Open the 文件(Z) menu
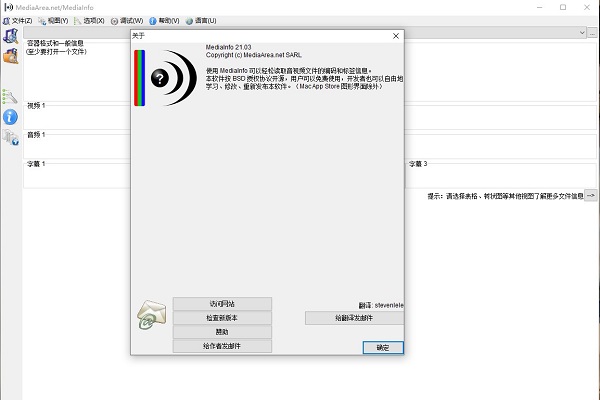The height and width of the screenshot is (400, 600). (x=18, y=21)
